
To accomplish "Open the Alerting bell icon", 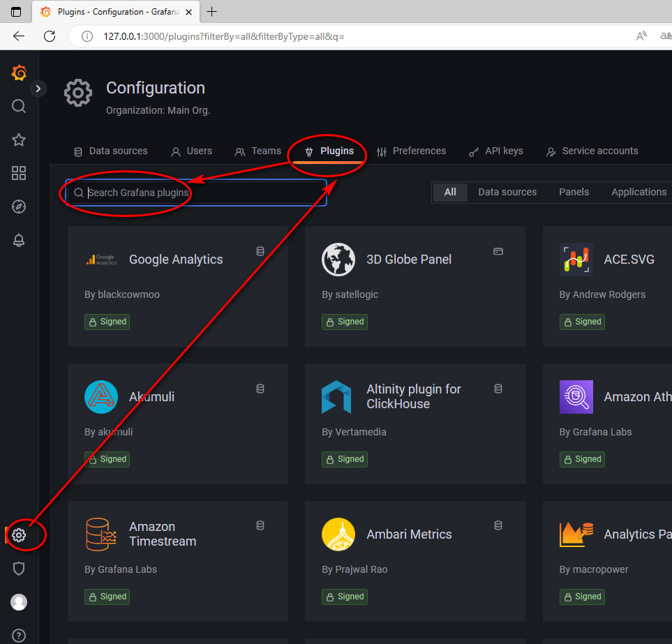I will [19, 241].
